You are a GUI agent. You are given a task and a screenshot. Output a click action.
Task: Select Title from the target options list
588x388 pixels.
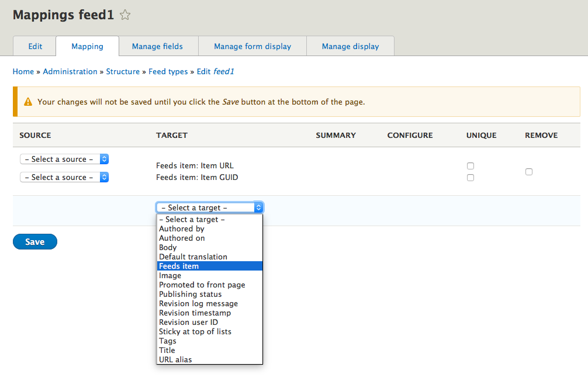pos(167,350)
